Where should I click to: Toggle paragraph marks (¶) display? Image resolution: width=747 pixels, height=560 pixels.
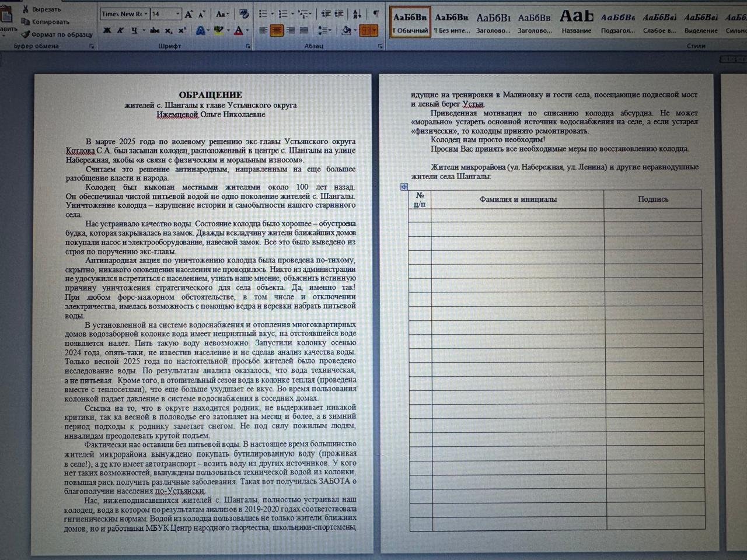tap(376, 14)
